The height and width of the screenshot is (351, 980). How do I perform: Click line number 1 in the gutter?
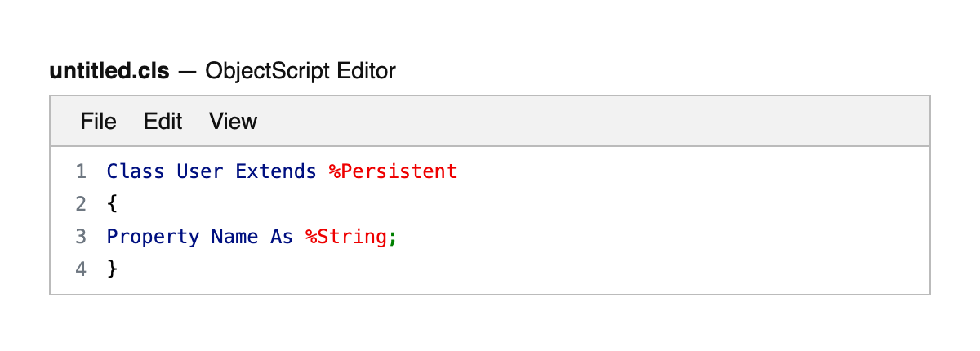tap(81, 171)
